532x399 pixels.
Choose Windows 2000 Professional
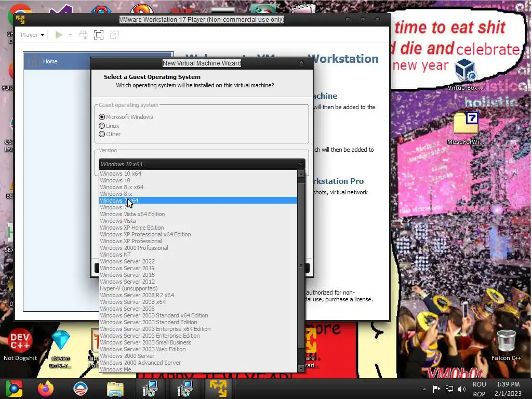(198, 248)
